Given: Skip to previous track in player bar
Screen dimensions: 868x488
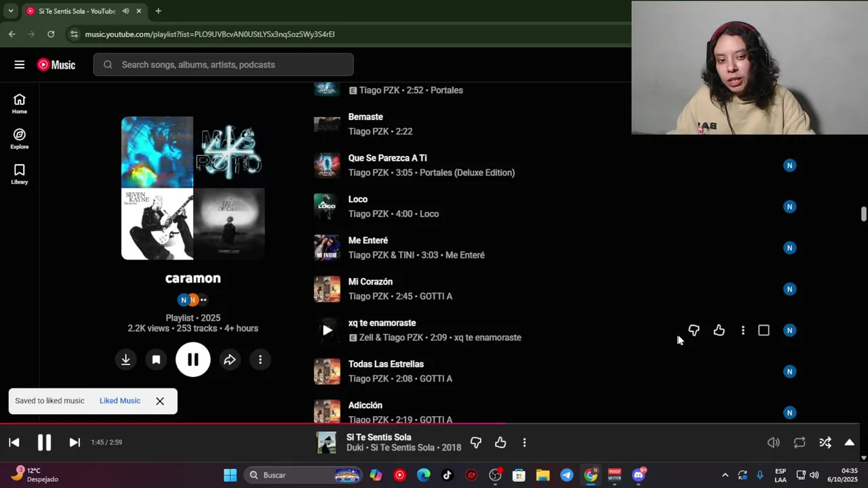Looking at the screenshot, I should point(14,443).
